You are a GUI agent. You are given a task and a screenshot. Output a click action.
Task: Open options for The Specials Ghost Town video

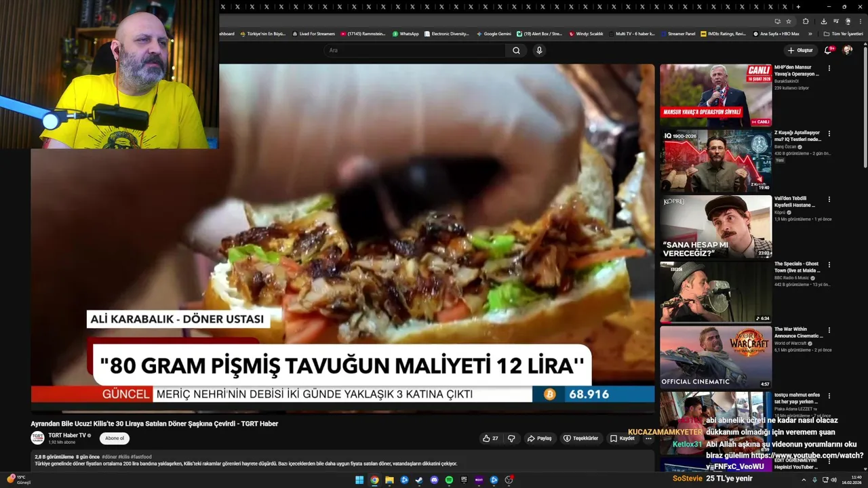pyautogui.click(x=829, y=264)
